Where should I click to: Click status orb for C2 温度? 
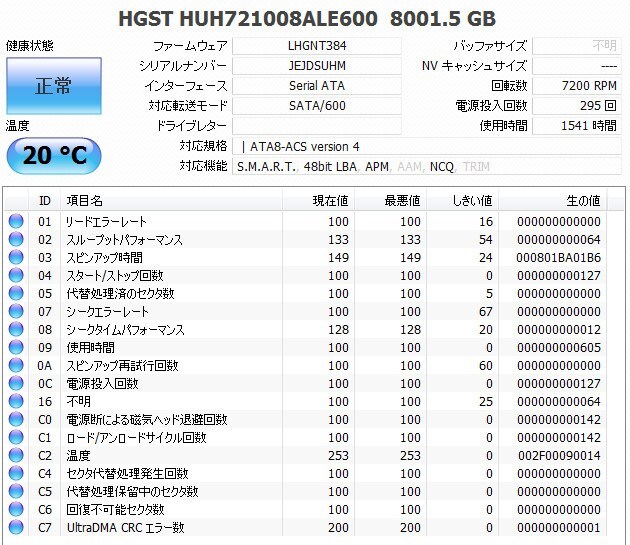click(16, 455)
